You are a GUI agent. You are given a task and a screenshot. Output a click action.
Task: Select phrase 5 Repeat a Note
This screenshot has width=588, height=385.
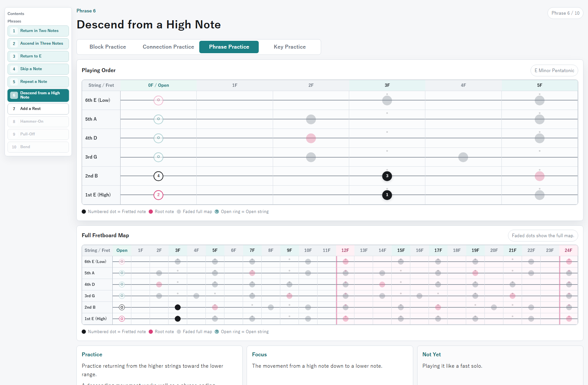pyautogui.click(x=38, y=82)
